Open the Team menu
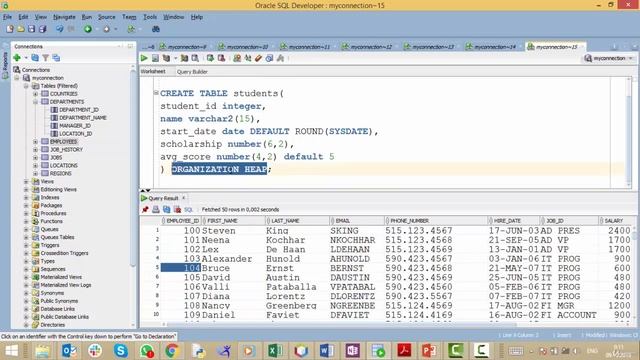Screen dimensions: 640x360 pos(129,17)
